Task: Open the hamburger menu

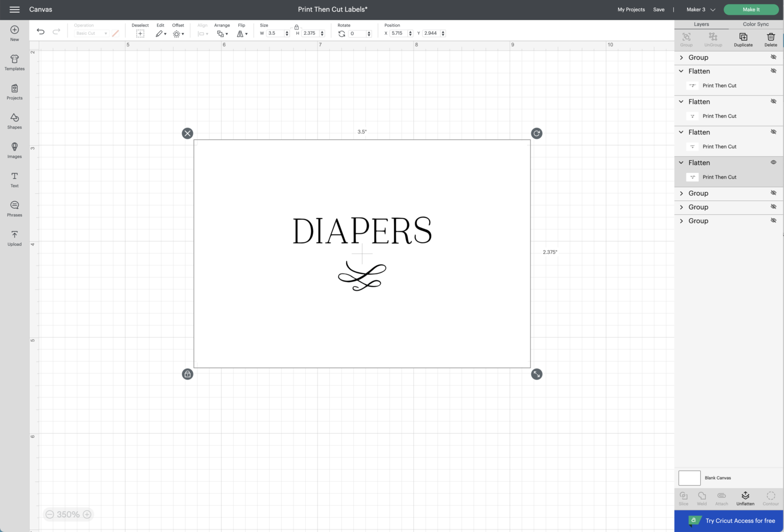Action: (14, 9)
